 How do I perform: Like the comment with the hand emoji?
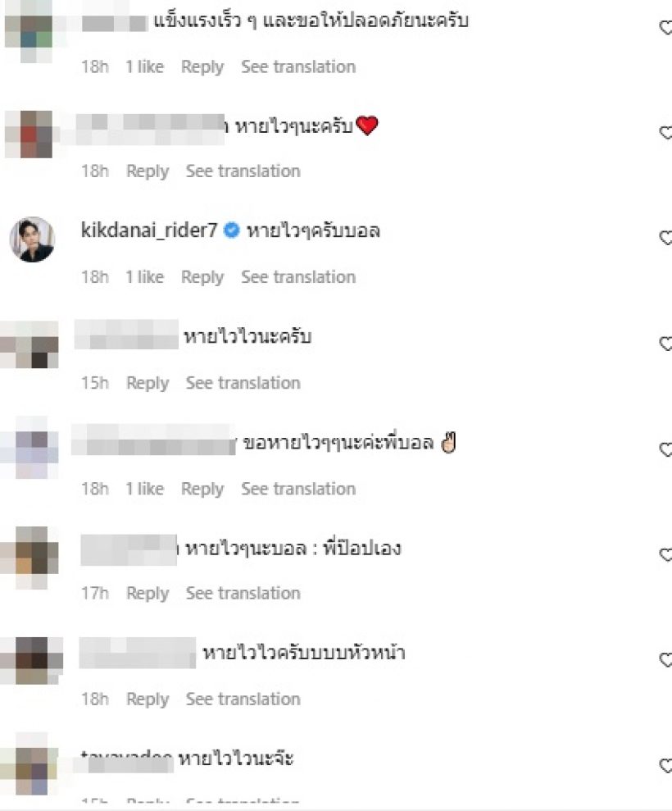[666, 449]
